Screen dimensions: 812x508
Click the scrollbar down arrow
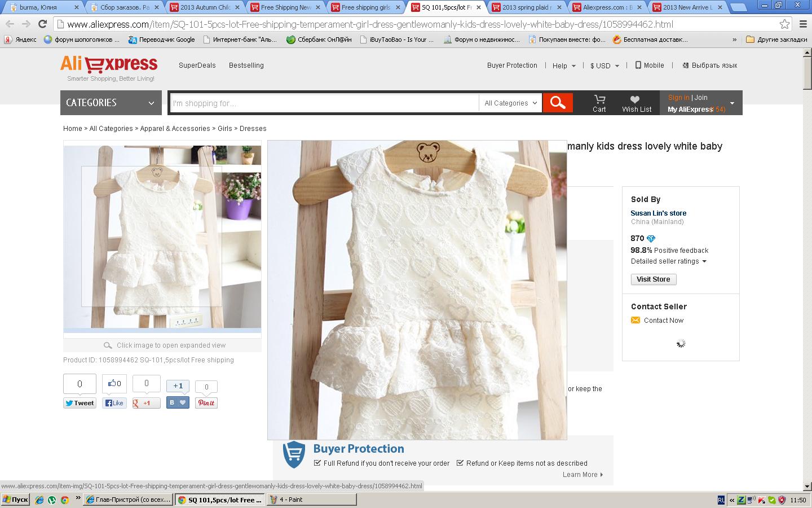(x=807, y=486)
